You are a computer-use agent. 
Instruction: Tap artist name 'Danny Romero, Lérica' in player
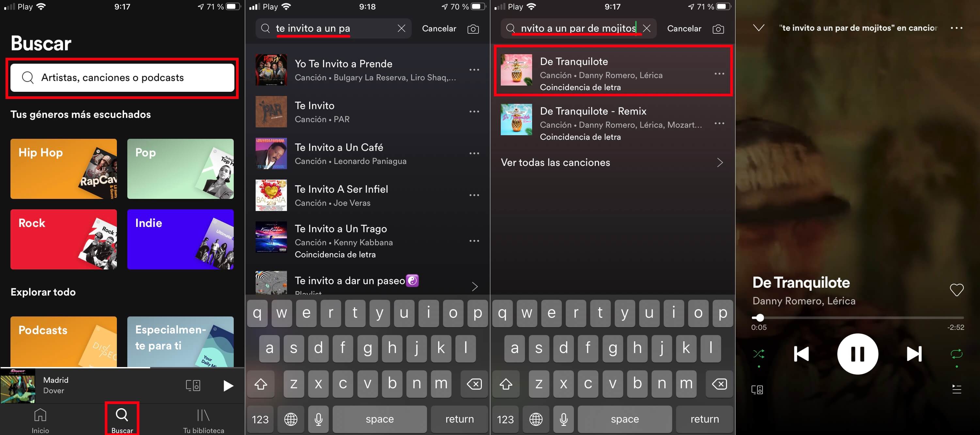(803, 301)
